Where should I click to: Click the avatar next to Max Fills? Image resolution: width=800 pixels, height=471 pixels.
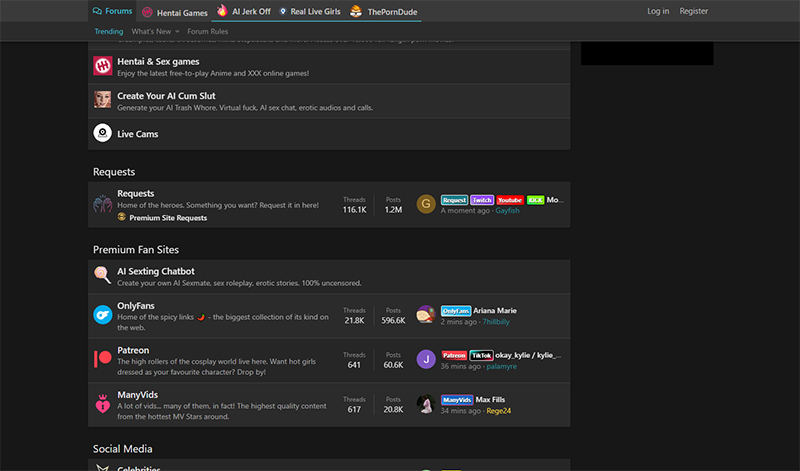426,404
